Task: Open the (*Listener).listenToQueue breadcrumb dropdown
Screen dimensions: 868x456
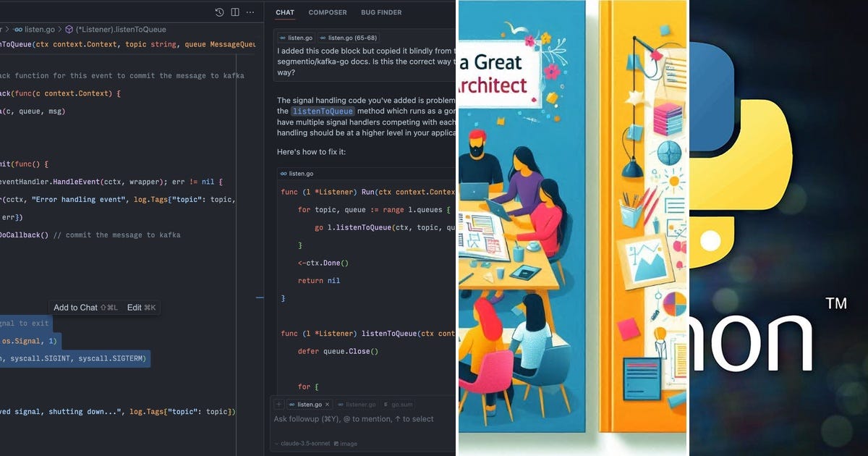Action: coord(119,29)
